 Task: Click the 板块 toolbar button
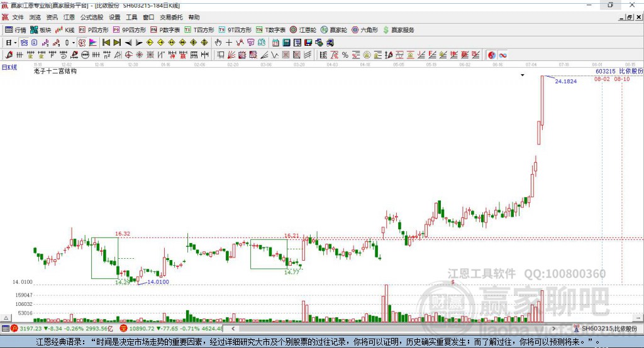(41, 30)
